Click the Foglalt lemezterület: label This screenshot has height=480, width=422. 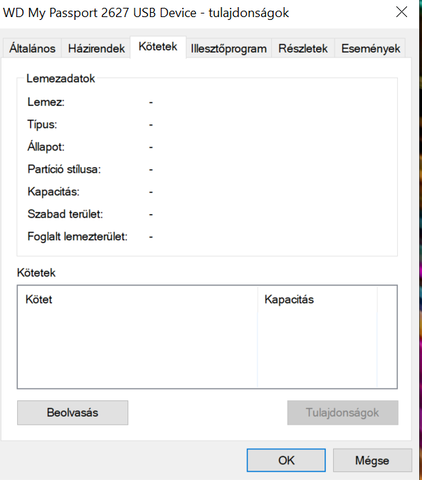point(77,236)
